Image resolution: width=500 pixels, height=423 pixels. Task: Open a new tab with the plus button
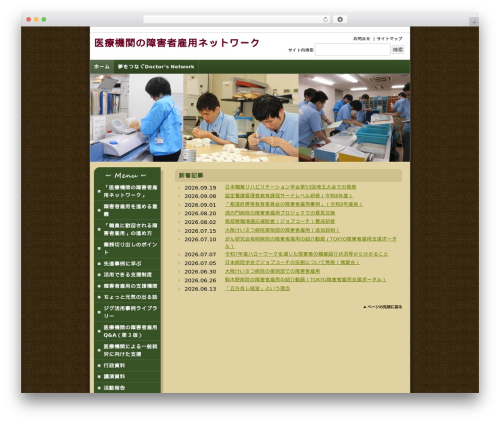tap(474, 22)
